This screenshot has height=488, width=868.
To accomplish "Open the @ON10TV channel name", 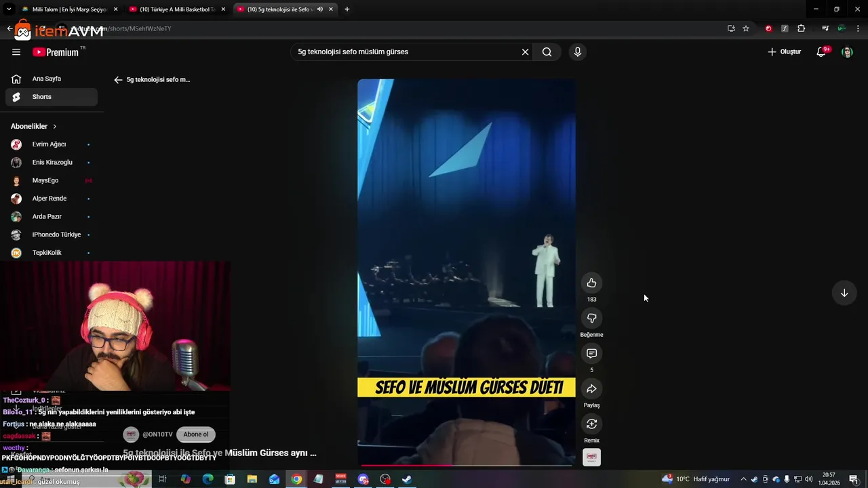I will click(x=157, y=434).
